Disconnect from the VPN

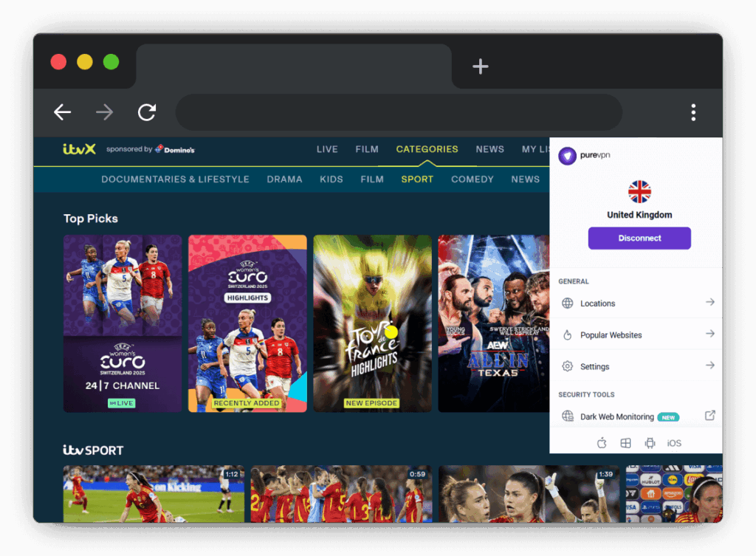(x=639, y=238)
